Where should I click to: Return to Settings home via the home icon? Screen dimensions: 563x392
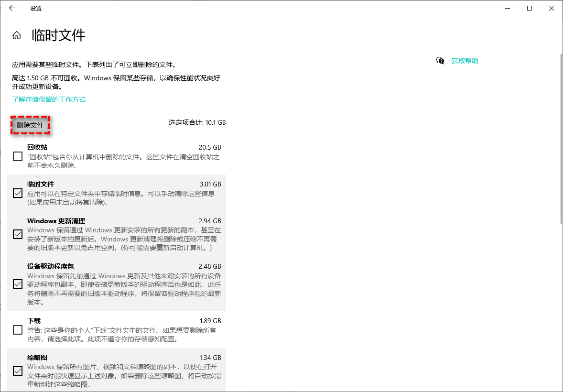16,34
